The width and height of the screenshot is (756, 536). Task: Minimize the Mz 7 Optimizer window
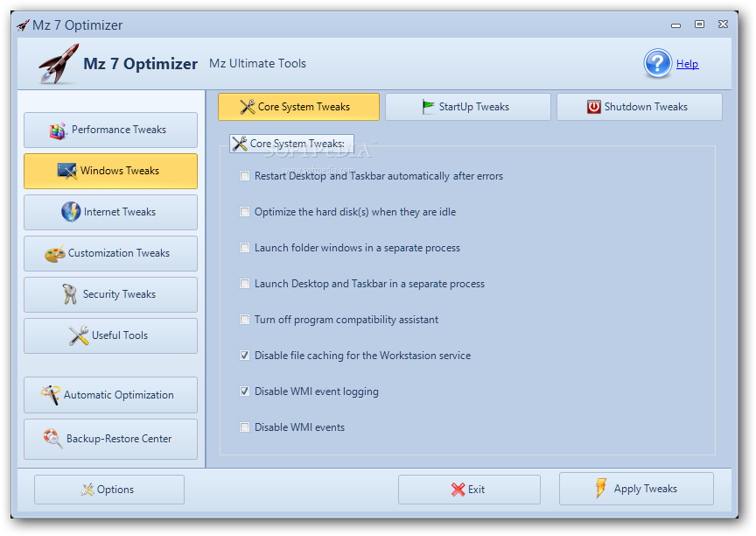(x=676, y=25)
